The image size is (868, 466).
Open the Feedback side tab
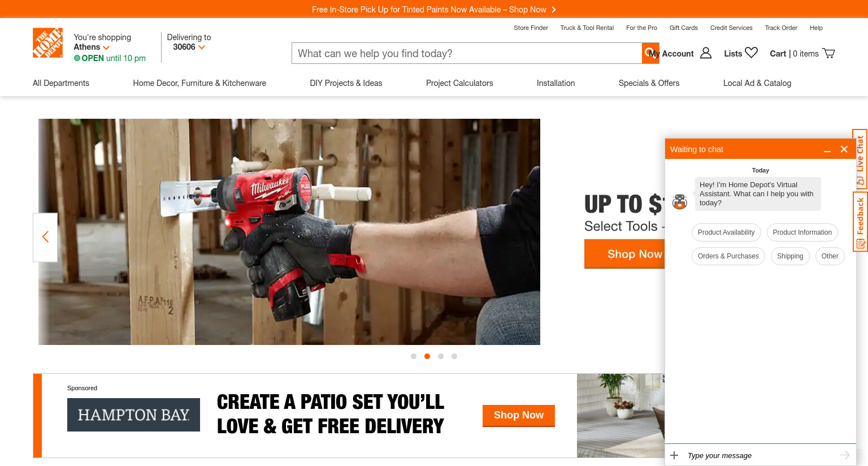(x=860, y=222)
